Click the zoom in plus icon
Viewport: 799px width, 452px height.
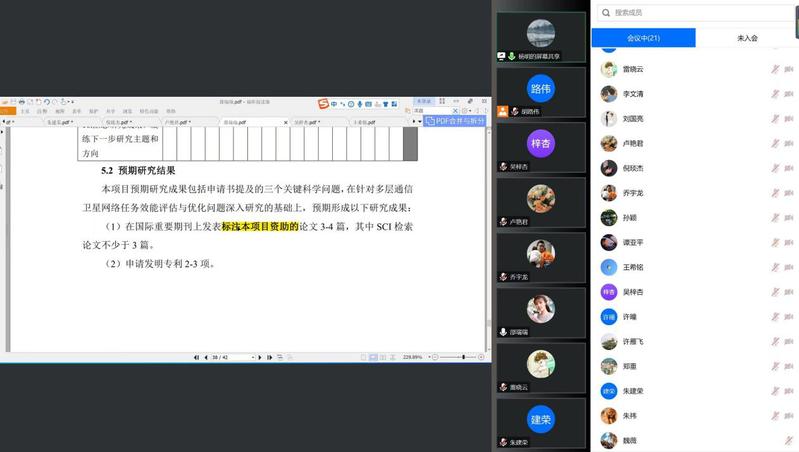click(x=480, y=357)
